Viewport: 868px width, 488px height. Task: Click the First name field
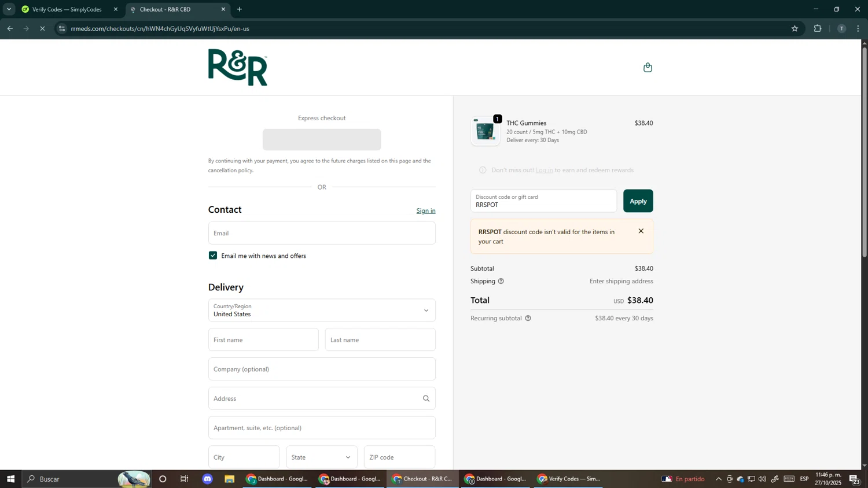pos(263,340)
